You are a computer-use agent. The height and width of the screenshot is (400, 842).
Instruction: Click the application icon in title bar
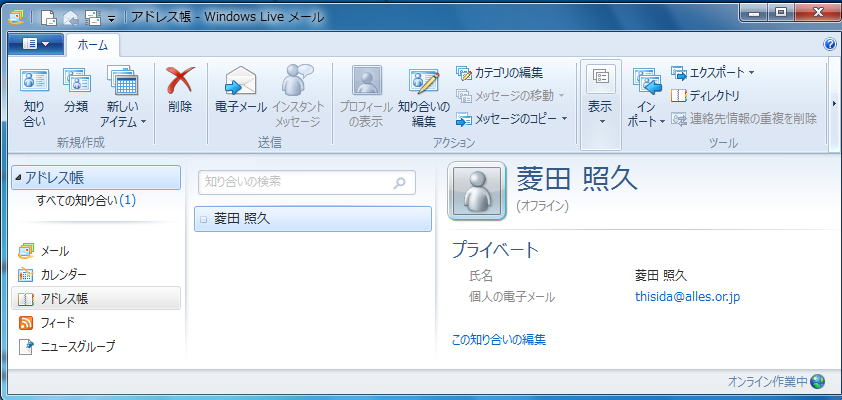[x=16, y=18]
